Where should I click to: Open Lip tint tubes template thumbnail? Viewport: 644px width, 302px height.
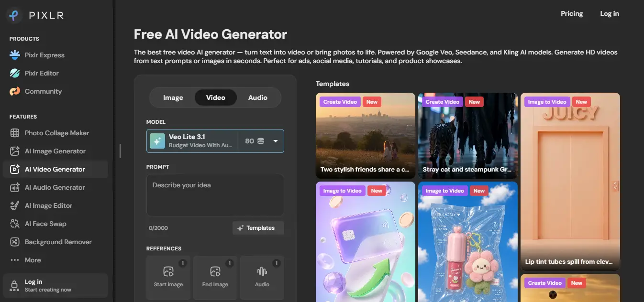pyautogui.click(x=570, y=182)
